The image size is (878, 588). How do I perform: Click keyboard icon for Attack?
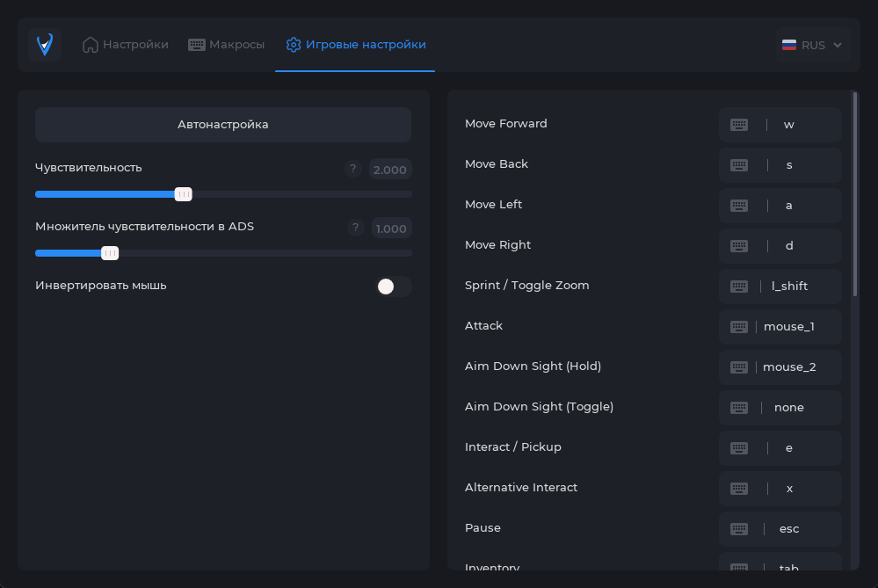point(739,326)
